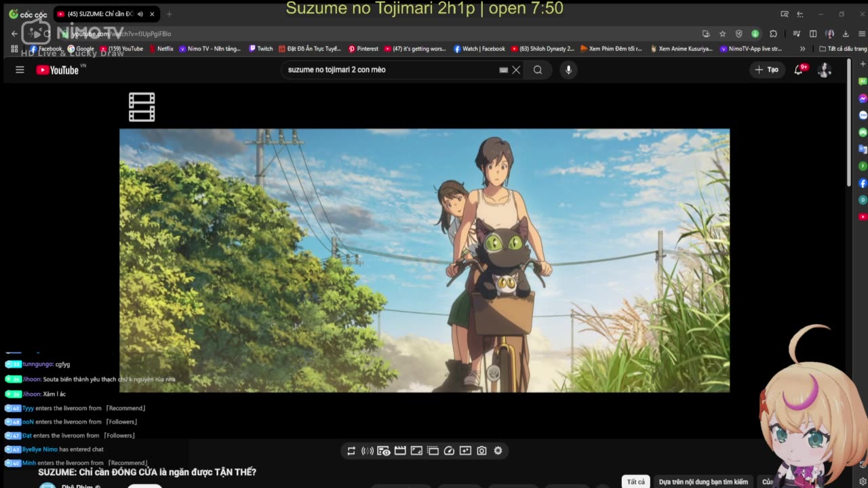The image size is (868, 488).
Task: Open the YouTube hamburger guide menu
Action: pyautogui.click(x=20, y=70)
